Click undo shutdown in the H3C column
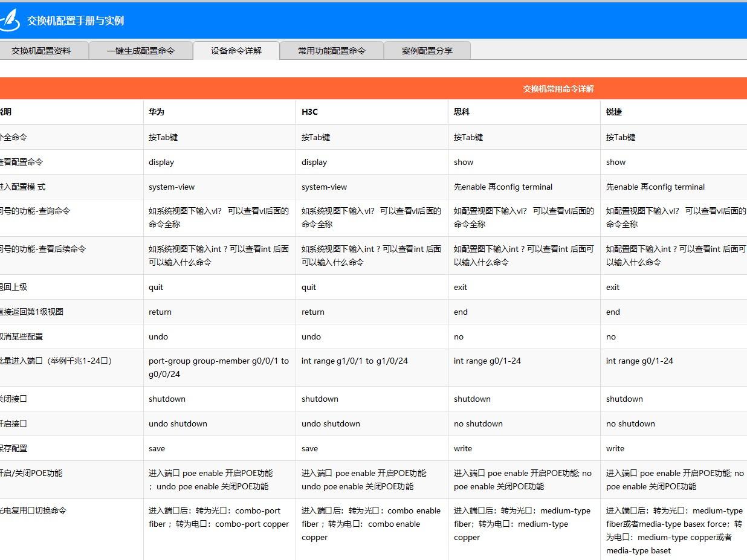 (331, 424)
